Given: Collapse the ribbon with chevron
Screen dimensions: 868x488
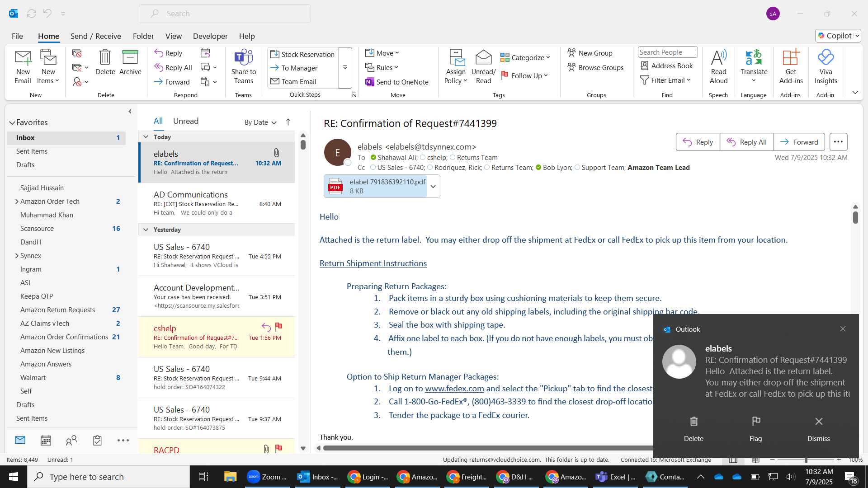Looking at the screenshot, I should 855,93.
